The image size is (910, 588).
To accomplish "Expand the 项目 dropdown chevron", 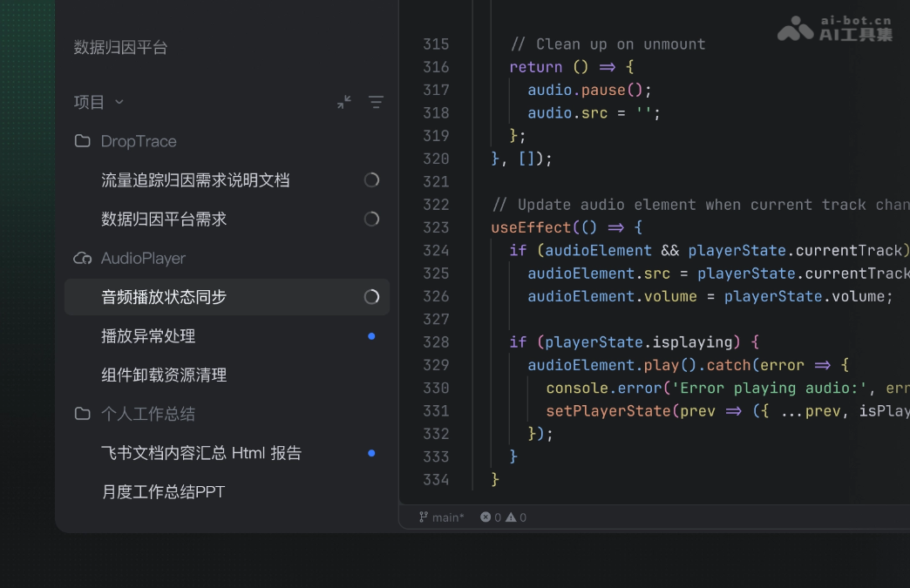I will tap(119, 102).
